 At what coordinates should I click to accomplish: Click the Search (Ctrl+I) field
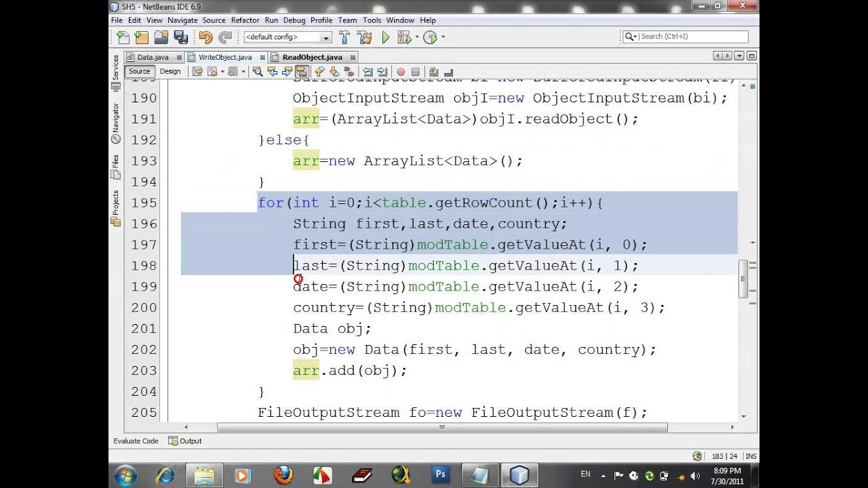[685, 37]
